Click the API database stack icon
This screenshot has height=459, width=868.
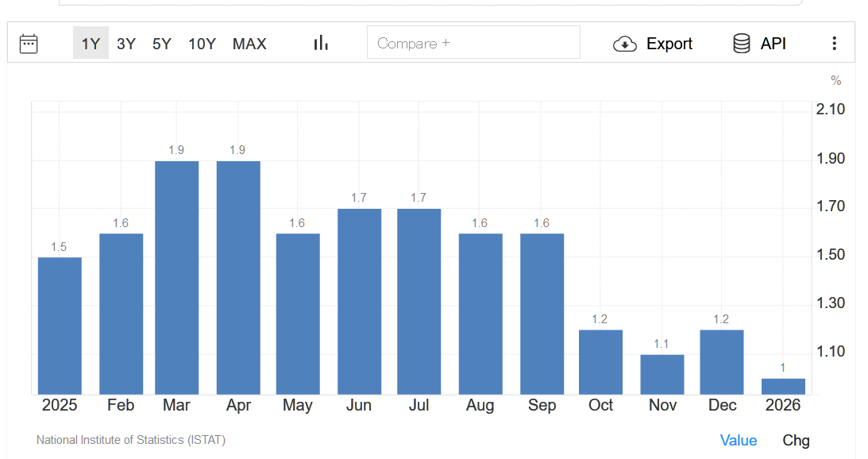tap(741, 44)
